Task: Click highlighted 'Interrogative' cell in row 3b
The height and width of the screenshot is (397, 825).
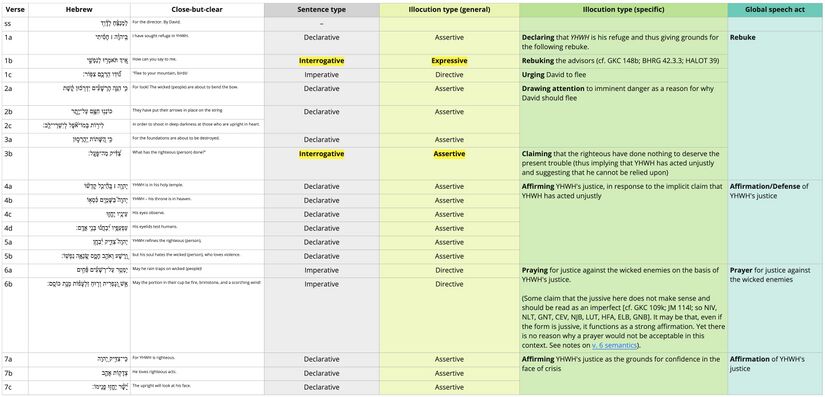Action: click(321, 154)
